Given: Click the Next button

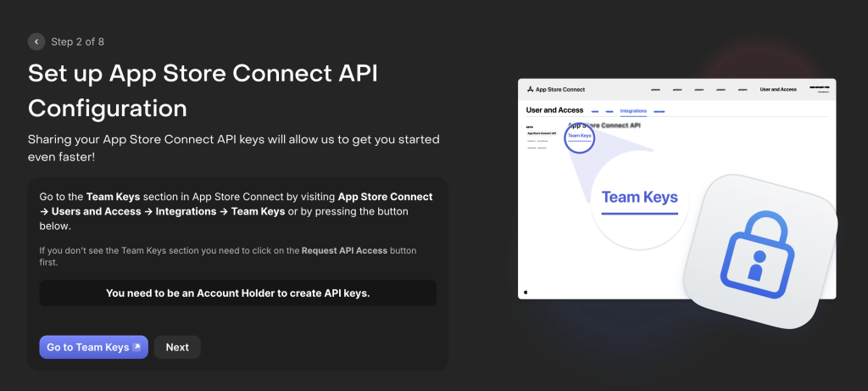Looking at the screenshot, I should pos(177,347).
